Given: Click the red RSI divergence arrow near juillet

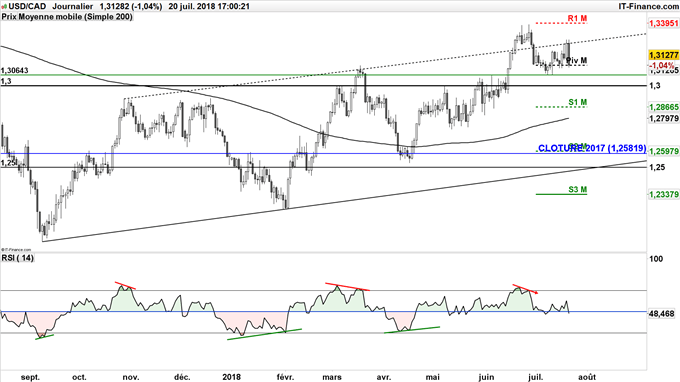Looking at the screenshot, I should [526, 289].
